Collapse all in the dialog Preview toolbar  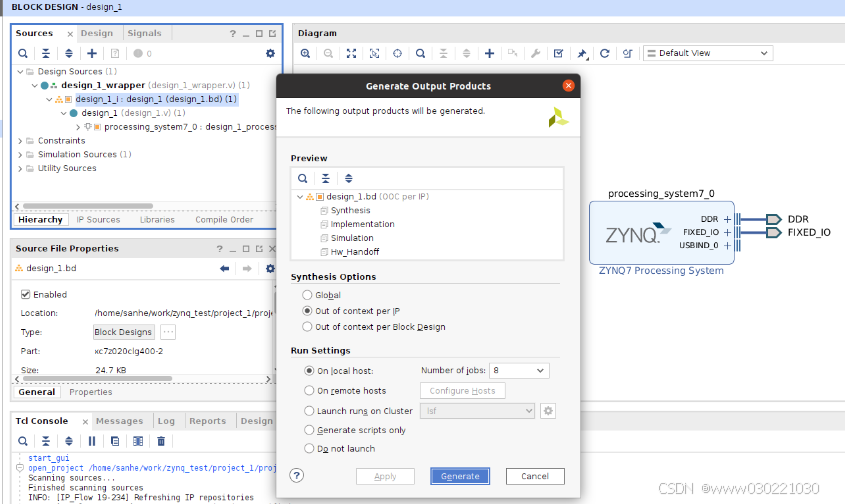[x=325, y=178]
